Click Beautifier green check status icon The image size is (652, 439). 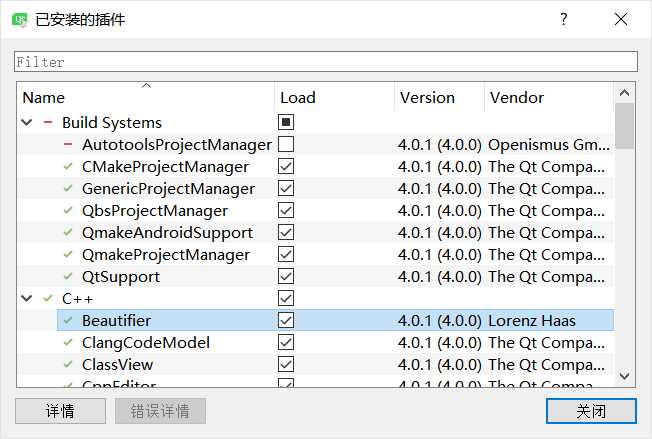coord(68,321)
